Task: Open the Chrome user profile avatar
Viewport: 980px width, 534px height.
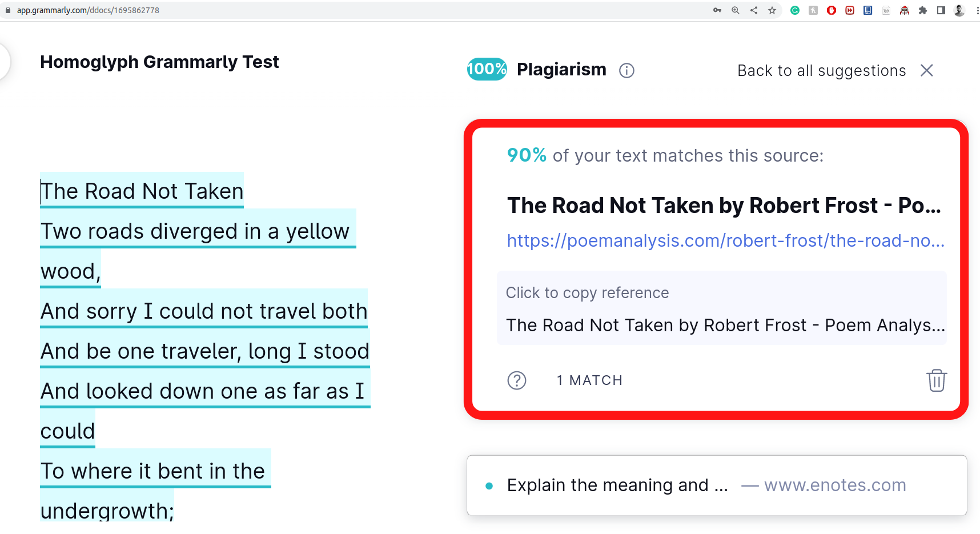Action: coord(959,10)
